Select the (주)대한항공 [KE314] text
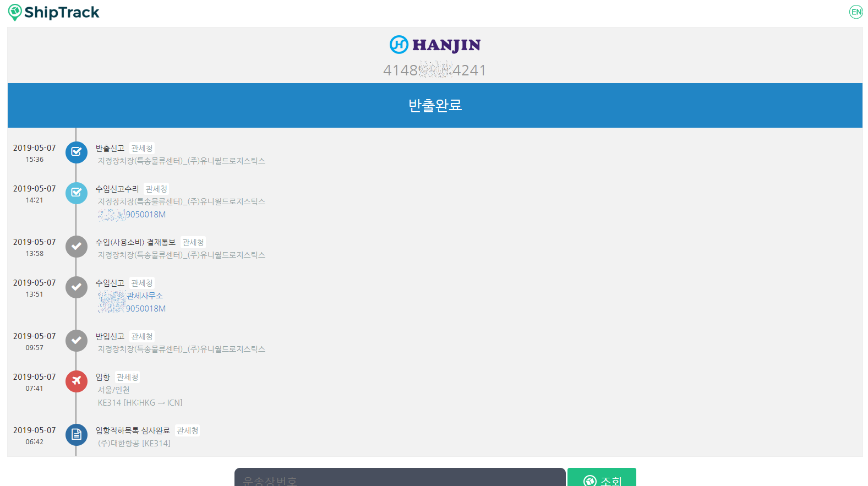Viewport: 868px width, 486px height. coord(134,443)
